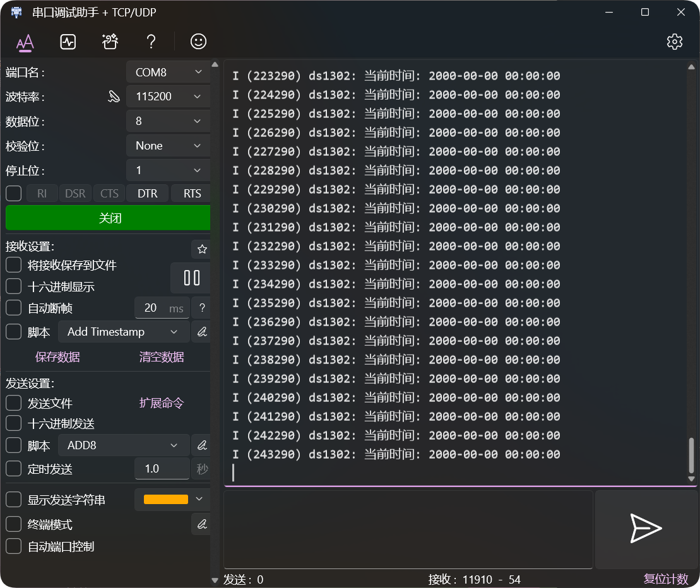Click into the send text input area

point(408,529)
